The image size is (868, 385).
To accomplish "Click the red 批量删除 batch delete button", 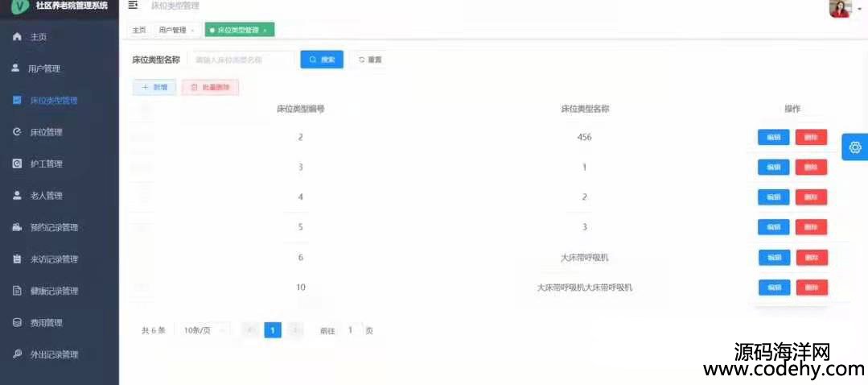I will [210, 87].
